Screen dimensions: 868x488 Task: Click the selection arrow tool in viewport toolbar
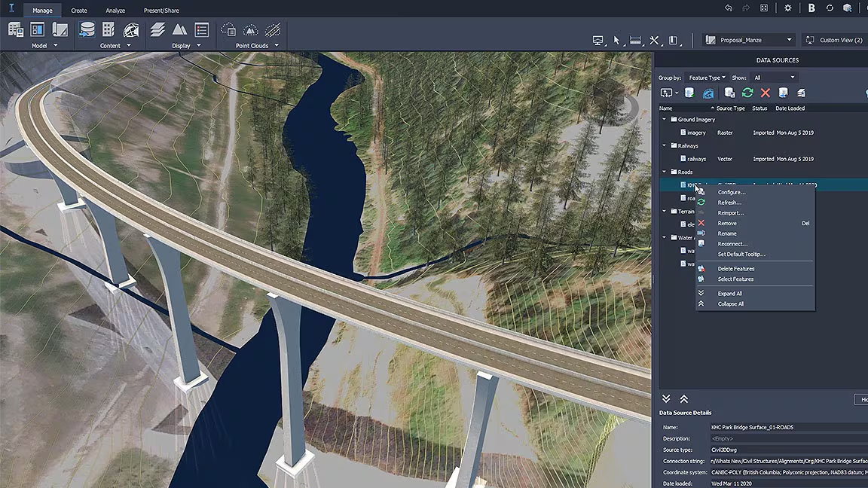(617, 39)
